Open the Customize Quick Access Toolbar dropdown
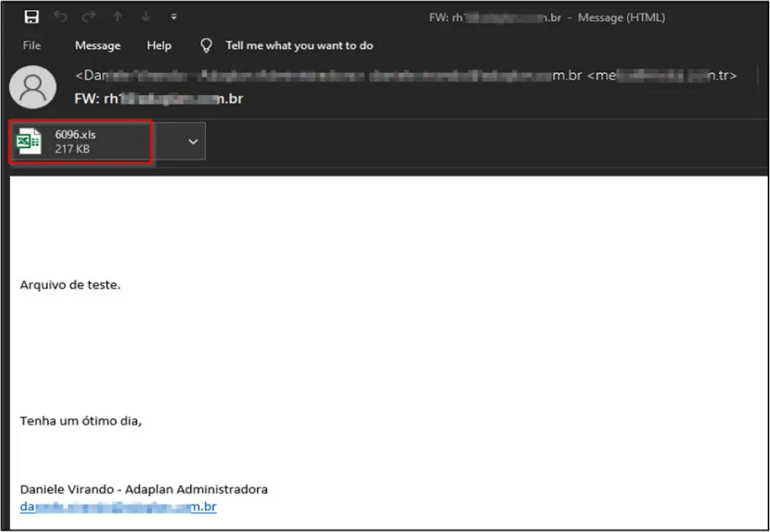Image resolution: width=770 pixels, height=532 pixels. click(174, 17)
